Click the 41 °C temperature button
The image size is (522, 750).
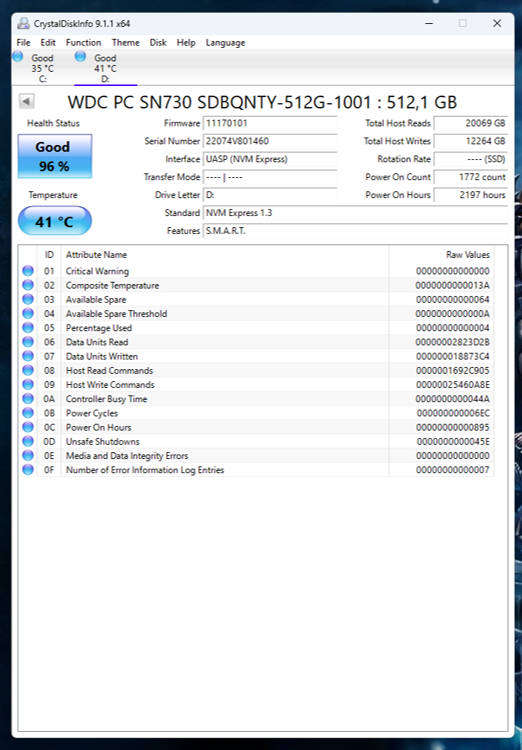(x=55, y=221)
